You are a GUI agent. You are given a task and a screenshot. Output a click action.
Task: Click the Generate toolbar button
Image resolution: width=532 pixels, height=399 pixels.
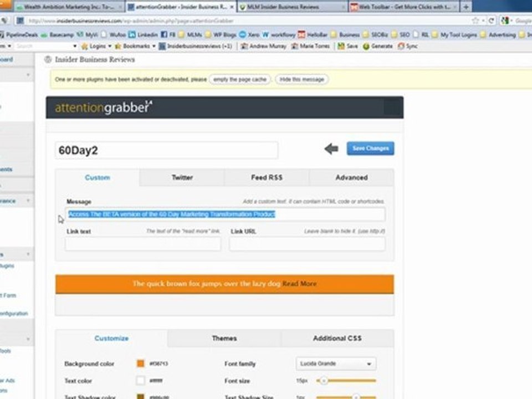pos(377,46)
